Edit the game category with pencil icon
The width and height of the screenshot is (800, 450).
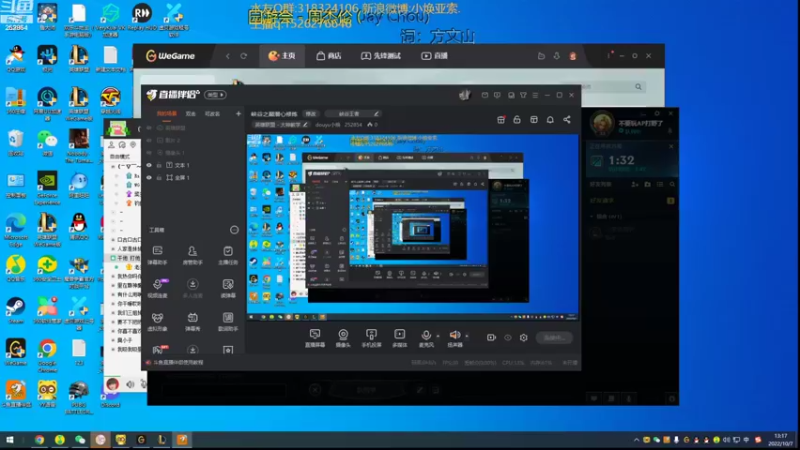(306, 124)
